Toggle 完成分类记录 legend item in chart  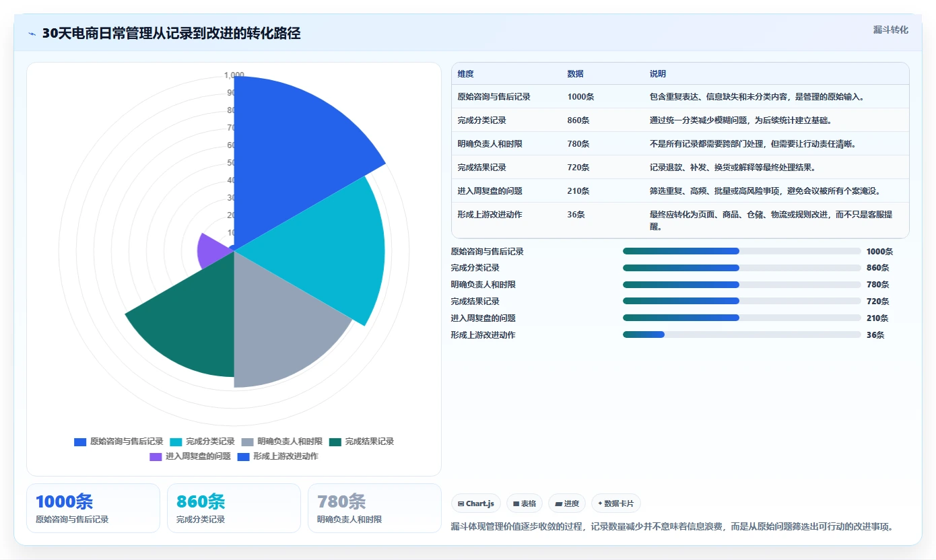click(202, 442)
